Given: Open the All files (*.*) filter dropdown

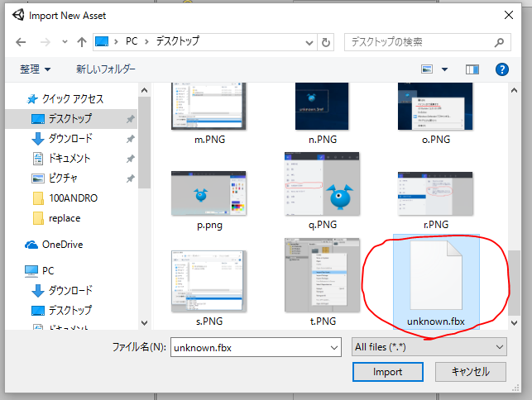Looking at the screenshot, I should [429, 347].
